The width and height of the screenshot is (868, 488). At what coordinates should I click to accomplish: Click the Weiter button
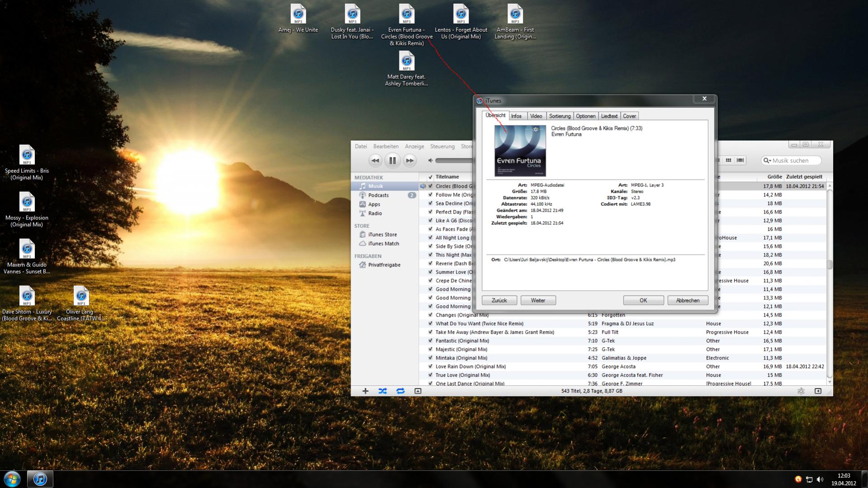(x=538, y=300)
